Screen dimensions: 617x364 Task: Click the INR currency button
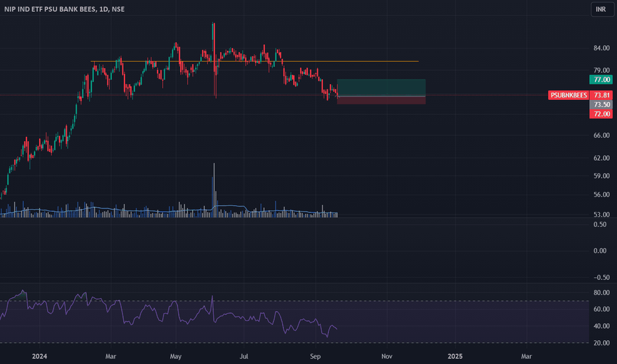602,9
